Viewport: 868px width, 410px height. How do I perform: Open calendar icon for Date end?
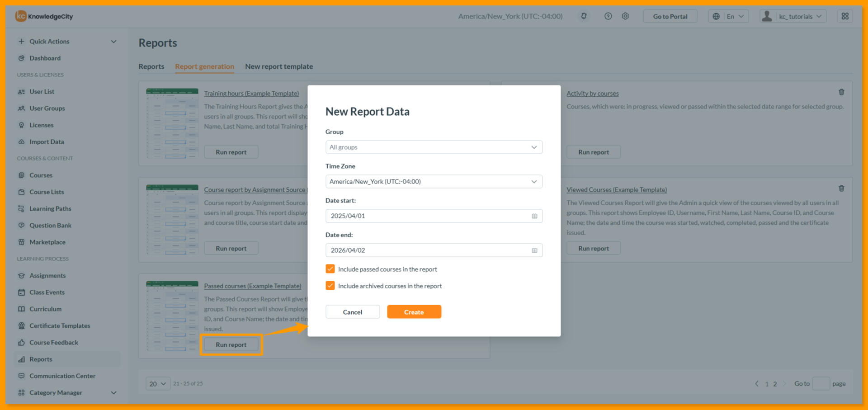pos(534,250)
